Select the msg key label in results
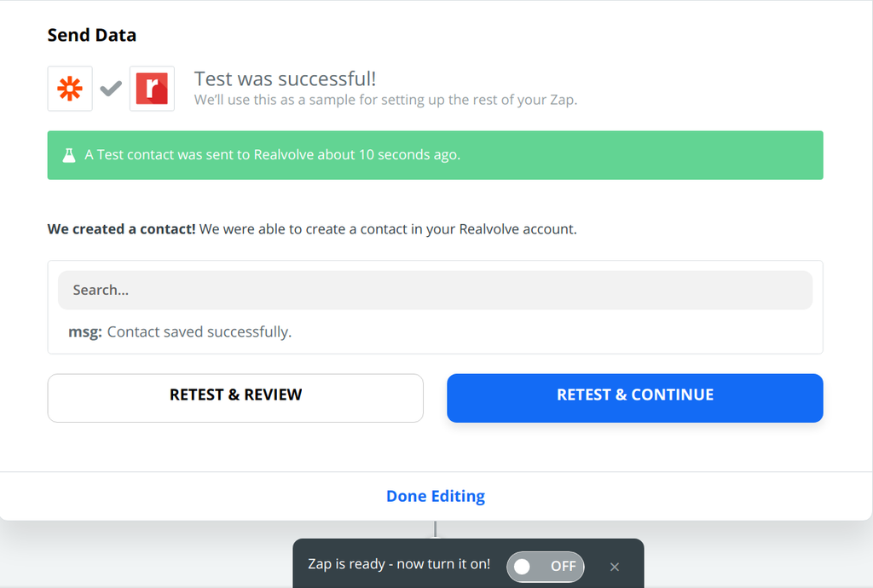The image size is (873, 588). (85, 331)
